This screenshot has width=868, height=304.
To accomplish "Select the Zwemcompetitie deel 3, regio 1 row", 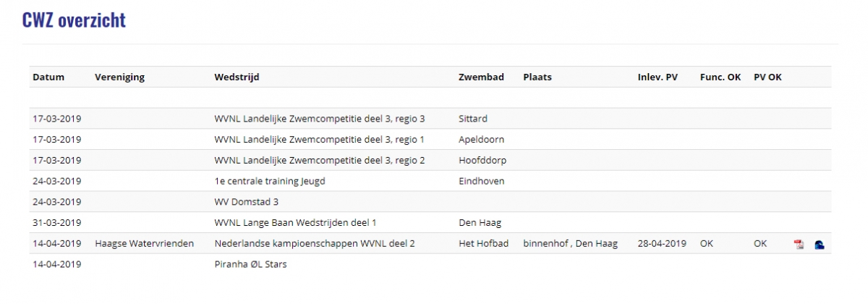I will [x=319, y=140].
